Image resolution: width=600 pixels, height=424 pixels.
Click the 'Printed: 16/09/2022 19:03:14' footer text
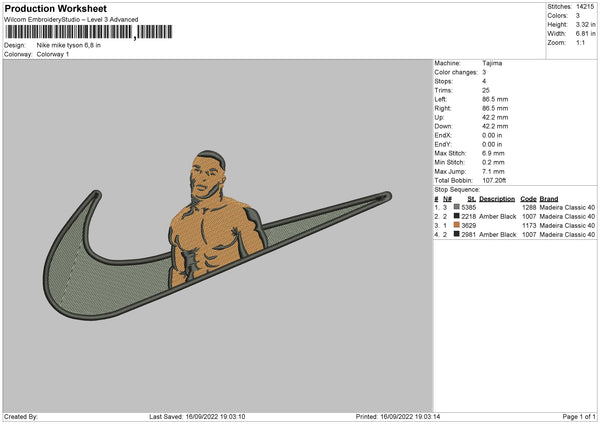(x=398, y=417)
